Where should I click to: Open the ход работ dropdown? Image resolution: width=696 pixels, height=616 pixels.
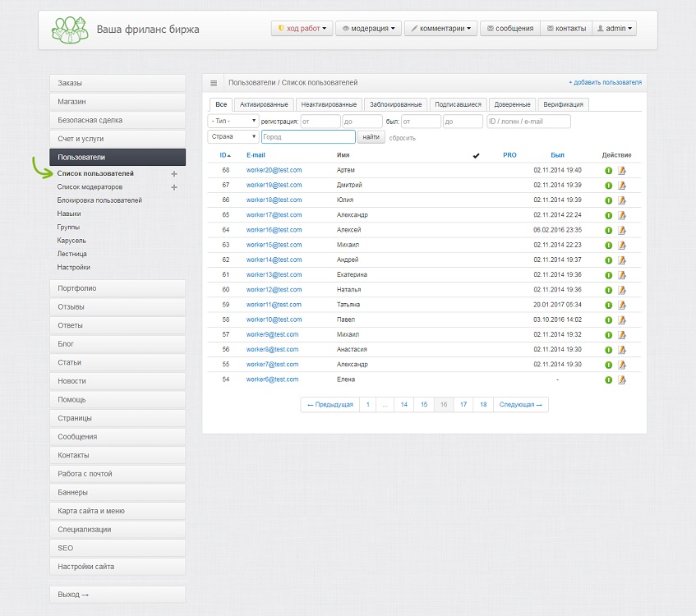pos(302,29)
